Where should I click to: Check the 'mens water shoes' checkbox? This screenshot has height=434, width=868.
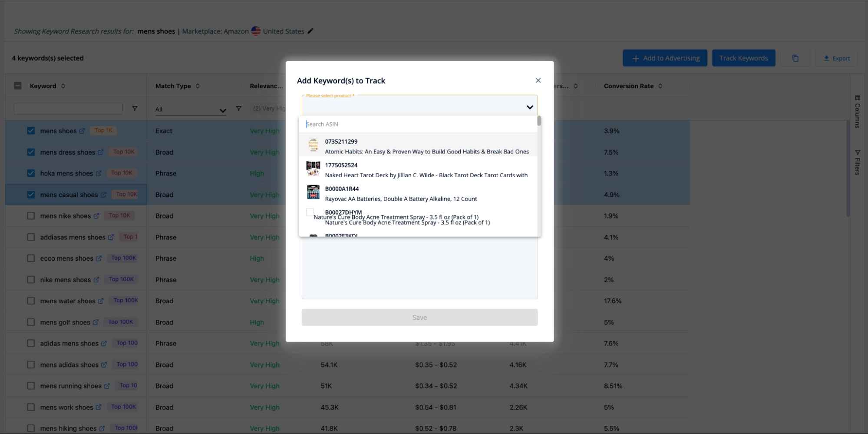click(x=31, y=301)
